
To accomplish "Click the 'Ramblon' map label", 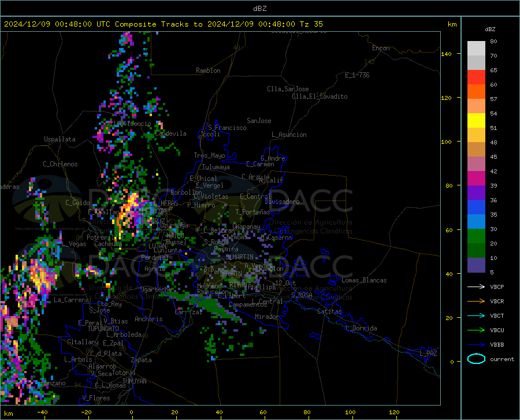I will [208, 70].
